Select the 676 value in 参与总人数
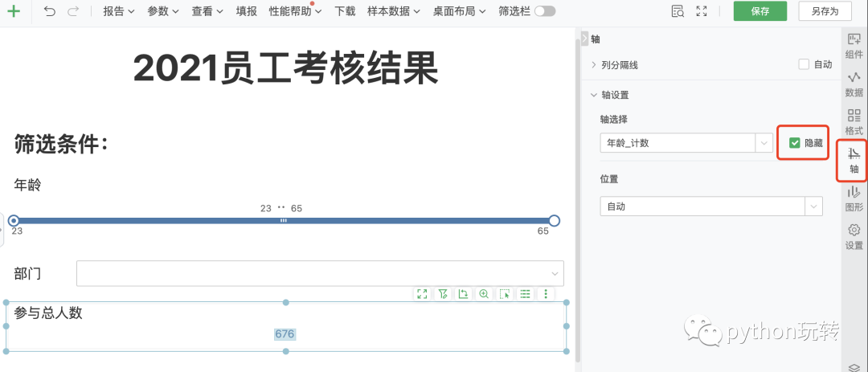Screen dimensions: 868x372 [285, 334]
